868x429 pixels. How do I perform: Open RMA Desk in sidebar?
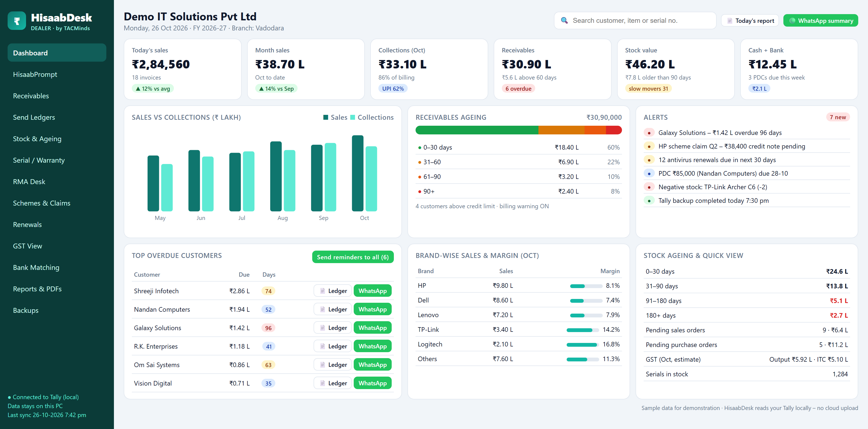pyautogui.click(x=57, y=181)
